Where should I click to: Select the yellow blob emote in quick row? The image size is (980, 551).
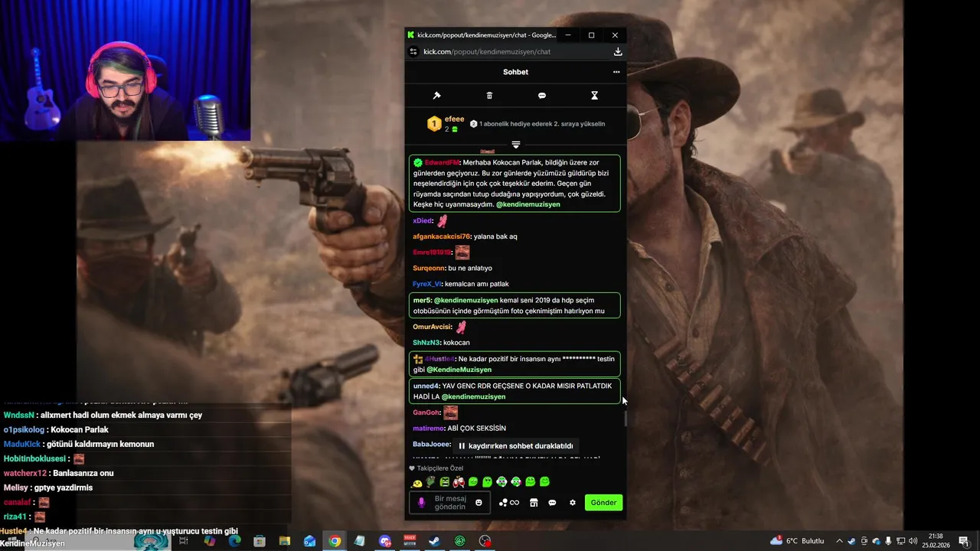coord(417,482)
